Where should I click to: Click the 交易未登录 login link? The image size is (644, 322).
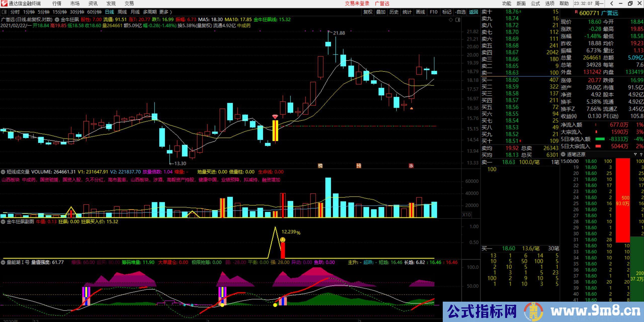point(357,4)
